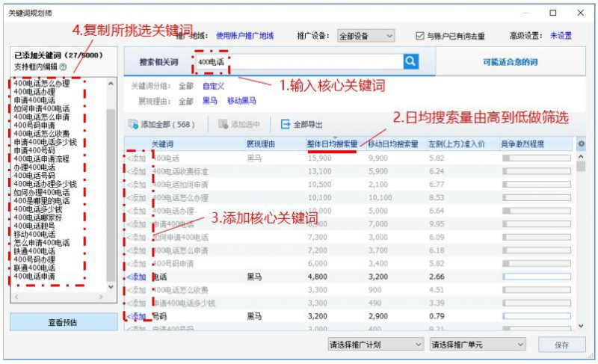This screenshot has width=598, height=364.
Task: Select 铁通400电话 in the added list
Action: (34, 251)
